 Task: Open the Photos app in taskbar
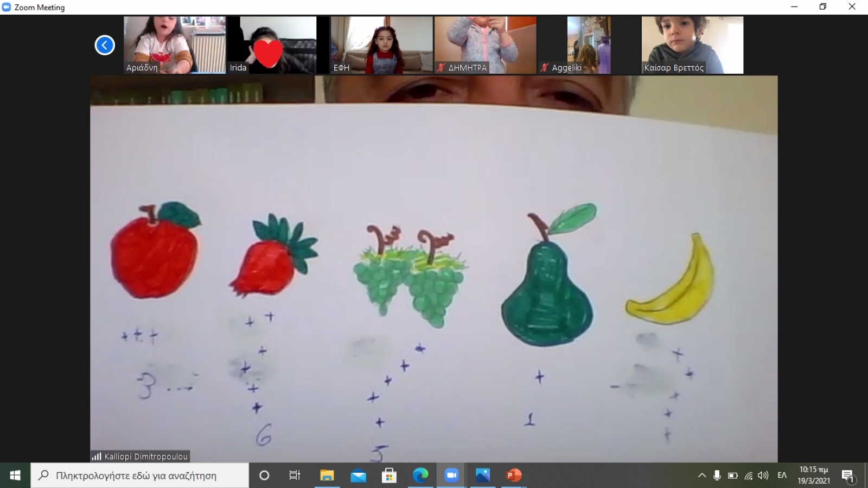point(482,476)
